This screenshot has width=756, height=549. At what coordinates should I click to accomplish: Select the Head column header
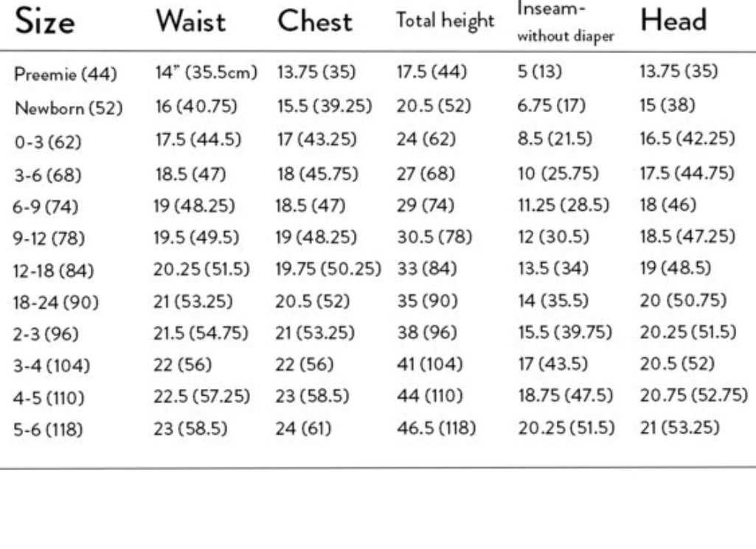(673, 21)
